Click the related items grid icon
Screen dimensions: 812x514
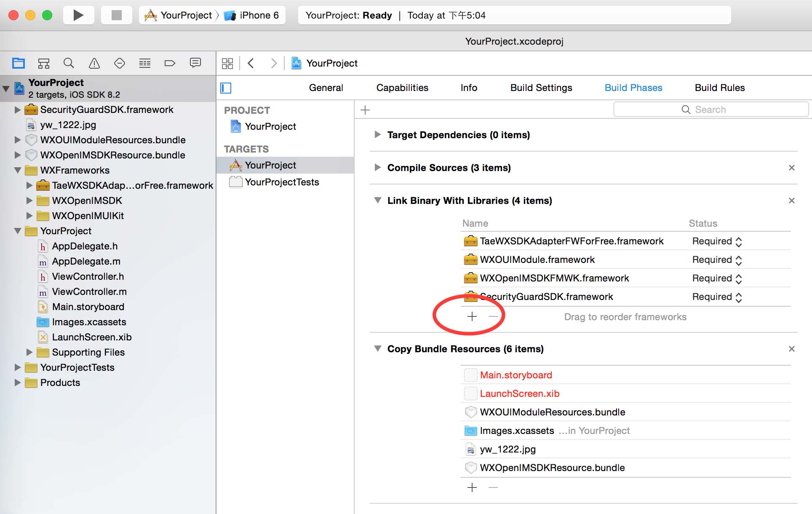point(227,64)
